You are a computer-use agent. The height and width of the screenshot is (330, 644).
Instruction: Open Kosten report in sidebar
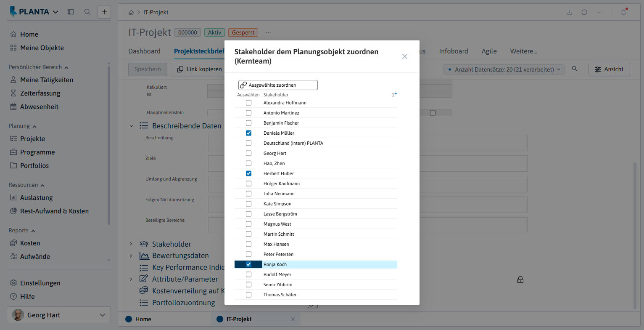click(x=25, y=243)
